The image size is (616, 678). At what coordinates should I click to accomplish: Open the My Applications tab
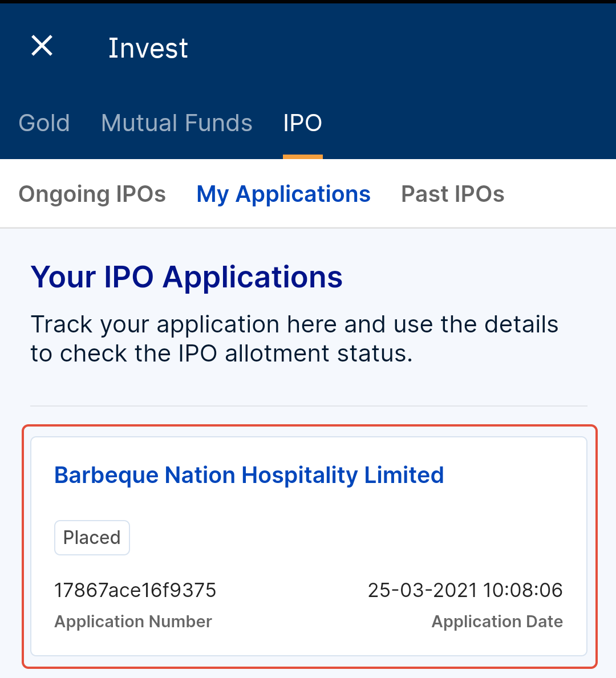(x=283, y=193)
